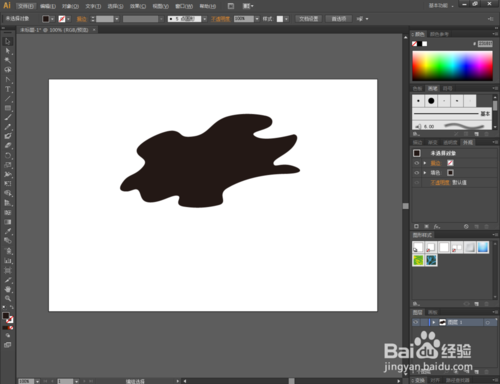The height and width of the screenshot is (384, 500).
Task: Expand the Stroke row in Appearance panel
Action: pyautogui.click(x=425, y=163)
